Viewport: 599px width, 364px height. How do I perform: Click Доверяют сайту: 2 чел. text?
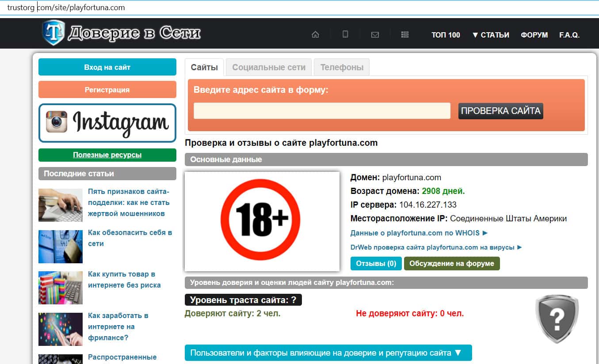point(233,314)
